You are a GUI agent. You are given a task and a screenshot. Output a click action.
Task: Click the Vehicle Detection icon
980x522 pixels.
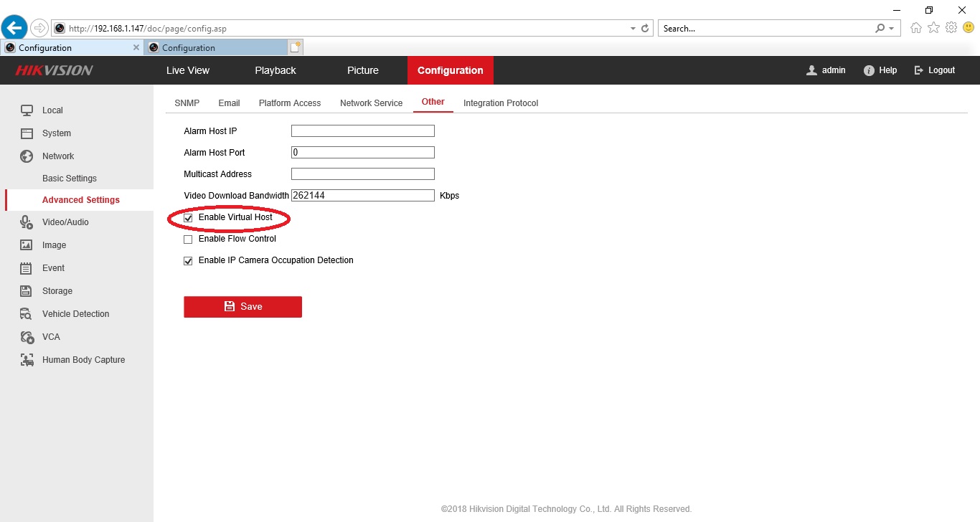[27, 314]
